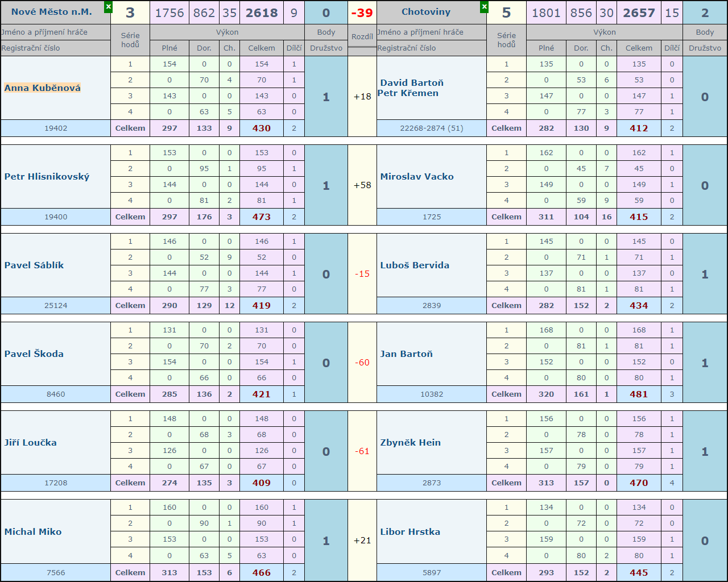Click the -60 difference cell
The image size is (728, 582).
point(362,363)
